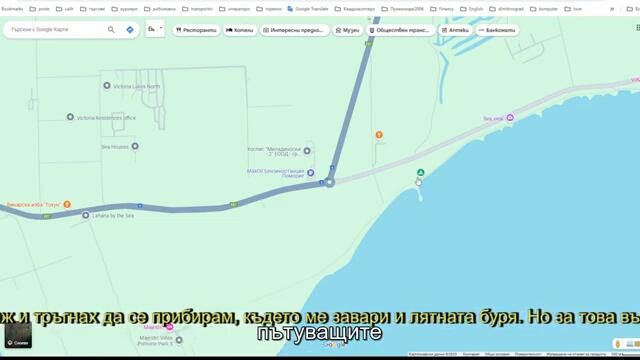Screen dimensions: 640x360
Task: Open the kompiuter bookmarks folder
Action: coord(544,9)
